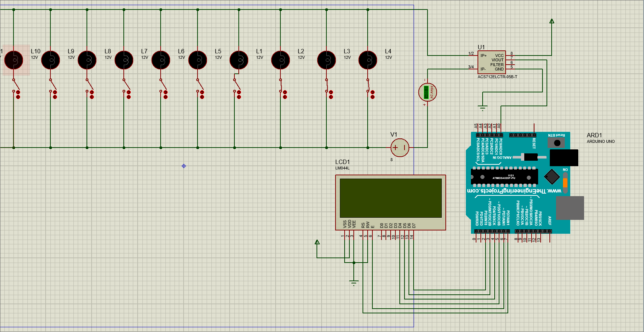This screenshot has height=332, width=644.
Task: Click the ARD1 reference label
Action: [594, 135]
